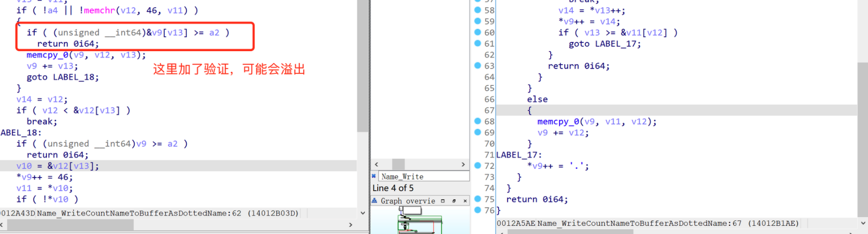The image size is (868, 234).
Task: Click breakpoint dot on line 63
Action: pyautogui.click(x=477, y=65)
